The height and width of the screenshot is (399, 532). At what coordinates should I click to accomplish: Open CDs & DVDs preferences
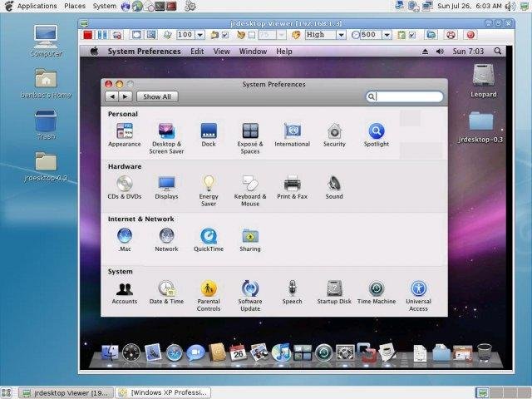tap(125, 188)
